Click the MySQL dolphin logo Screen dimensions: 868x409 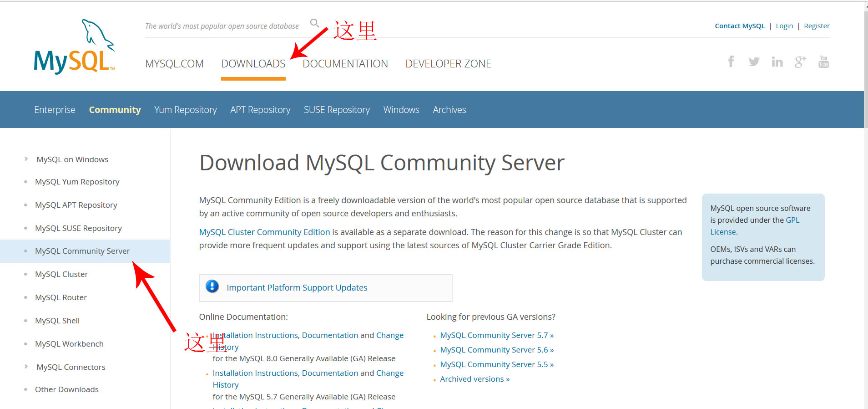(x=75, y=46)
